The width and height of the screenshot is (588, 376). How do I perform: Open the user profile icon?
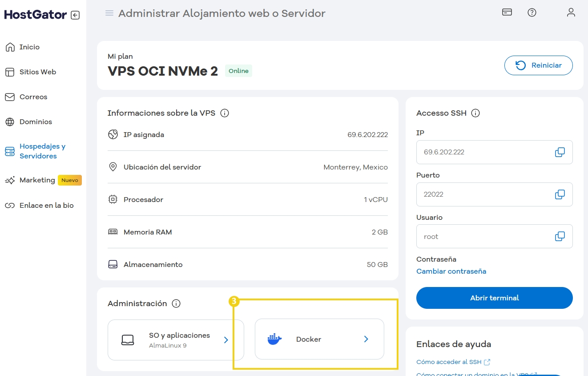click(x=571, y=12)
